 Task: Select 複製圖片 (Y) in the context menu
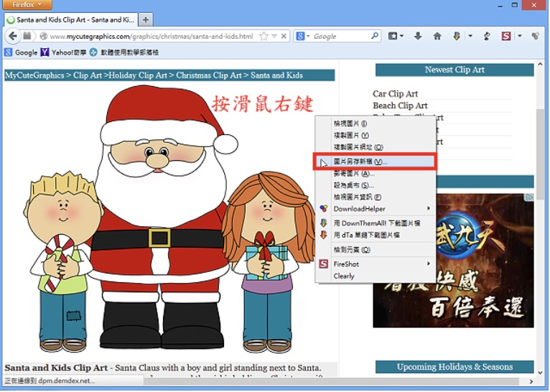click(376, 135)
